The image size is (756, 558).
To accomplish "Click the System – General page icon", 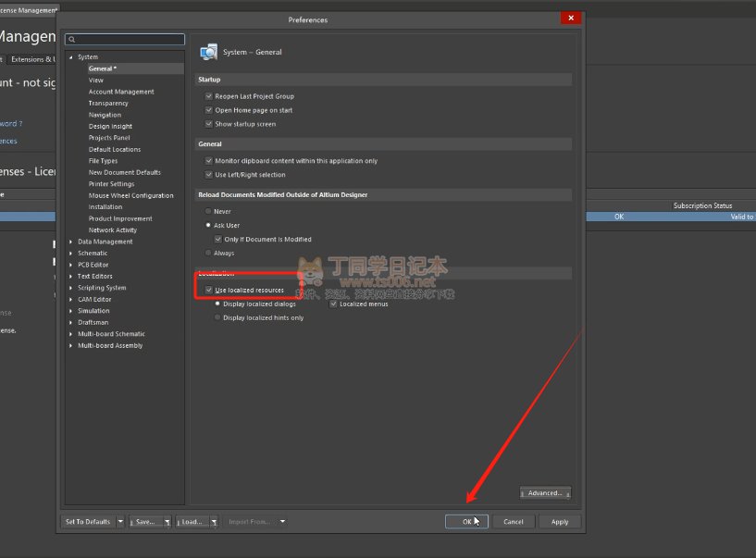I will pyautogui.click(x=209, y=52).
